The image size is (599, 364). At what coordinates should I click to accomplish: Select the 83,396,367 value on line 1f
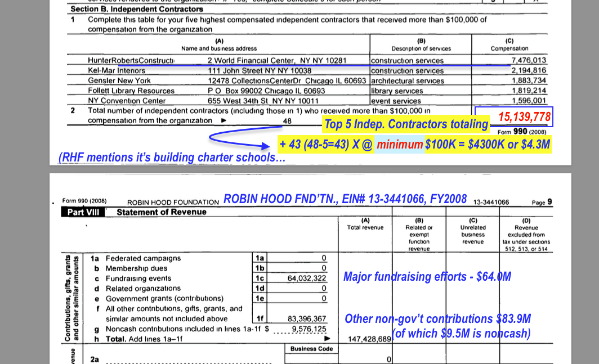pos(306,319)
